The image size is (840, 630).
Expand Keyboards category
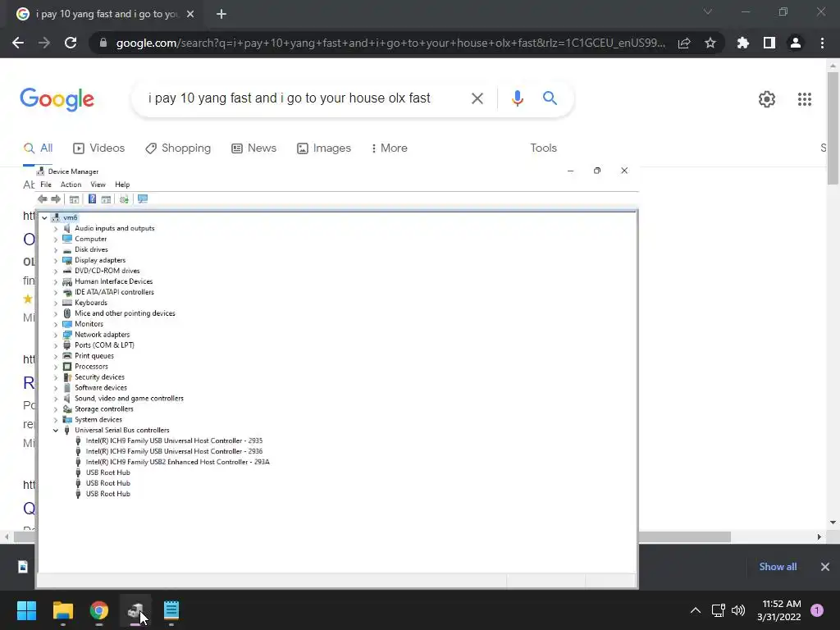56,303
